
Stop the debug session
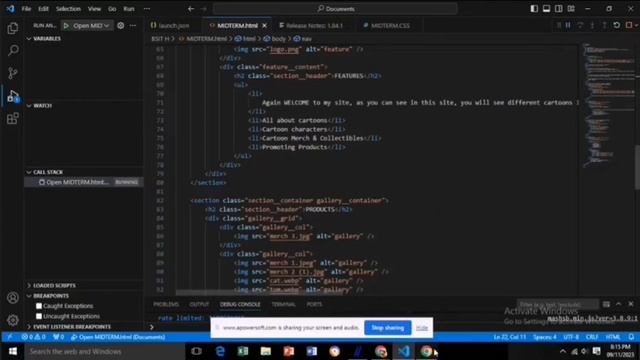629,25
